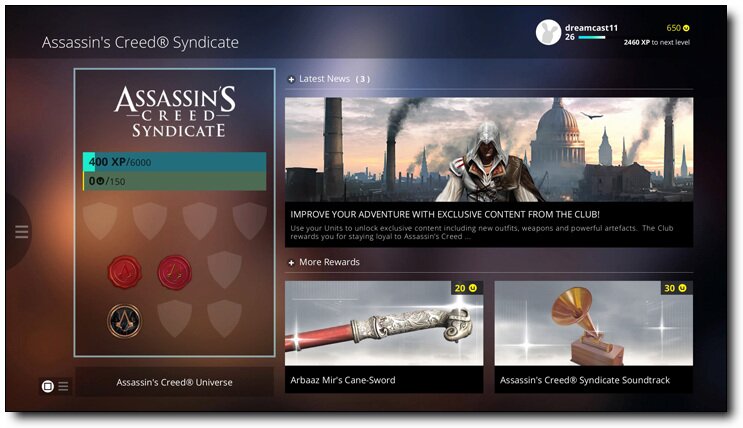Open the Assassin's Creed Universe tab

pyautogui.click(x=174, y=382)
